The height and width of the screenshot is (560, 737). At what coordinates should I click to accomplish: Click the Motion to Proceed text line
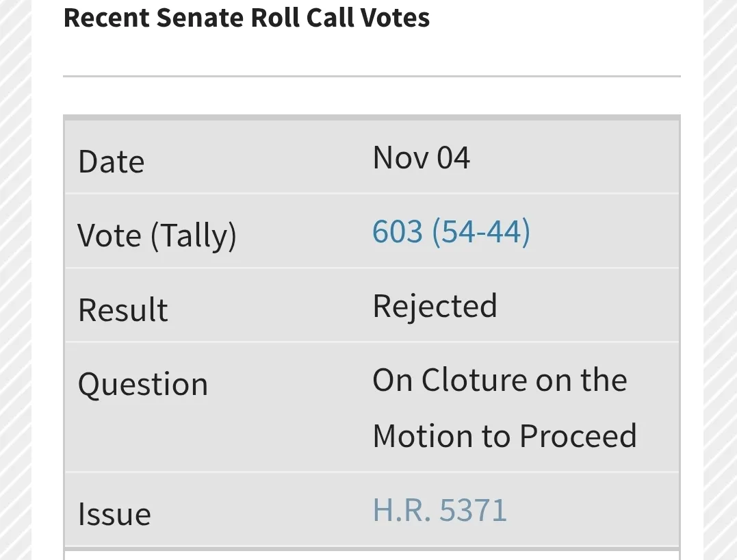[x=504, y=436]
